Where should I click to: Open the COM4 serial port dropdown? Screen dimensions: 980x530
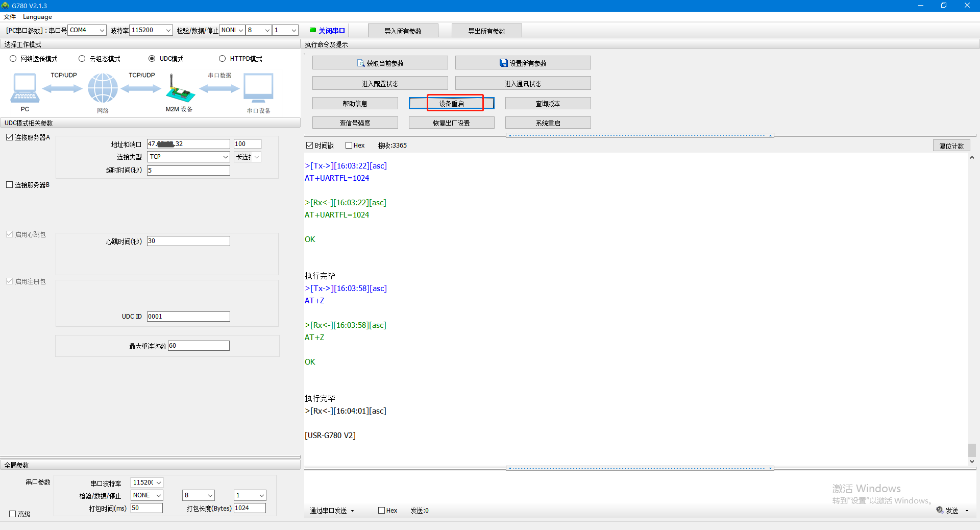click(x=102, y=30)
